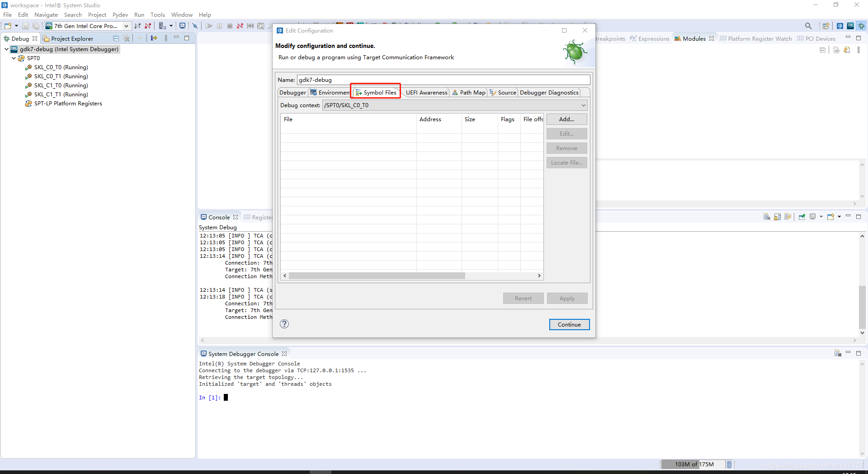Switch to the PCI Devices tab
Image resolution: width=868 pixels, height=474 pixels.
pos(816,38)
